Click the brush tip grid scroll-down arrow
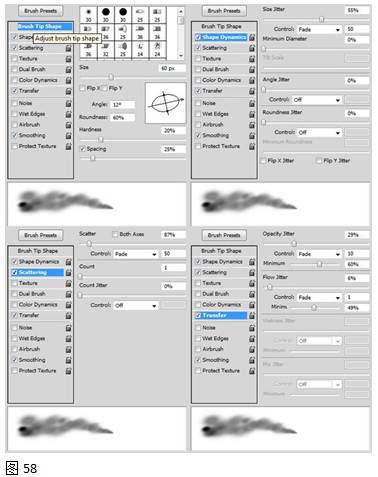This screenshot has width=378, height=477. pos(181,55)
